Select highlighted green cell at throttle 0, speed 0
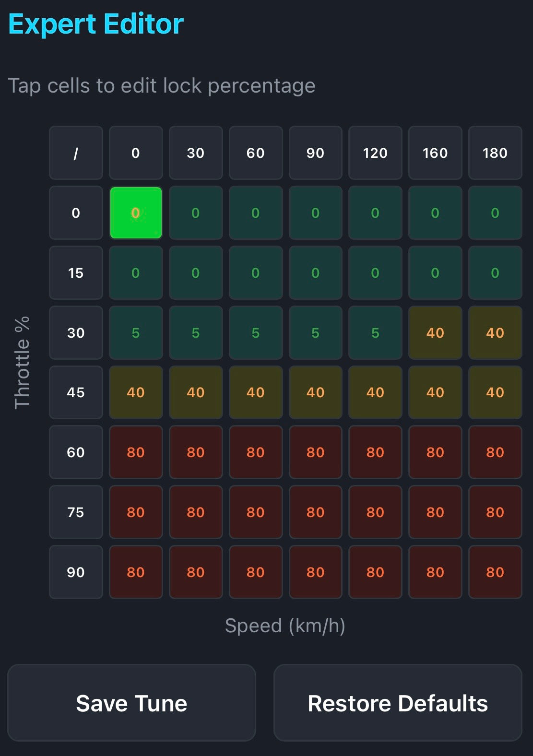Screen dimensions: 533x756 click(136, 213)
